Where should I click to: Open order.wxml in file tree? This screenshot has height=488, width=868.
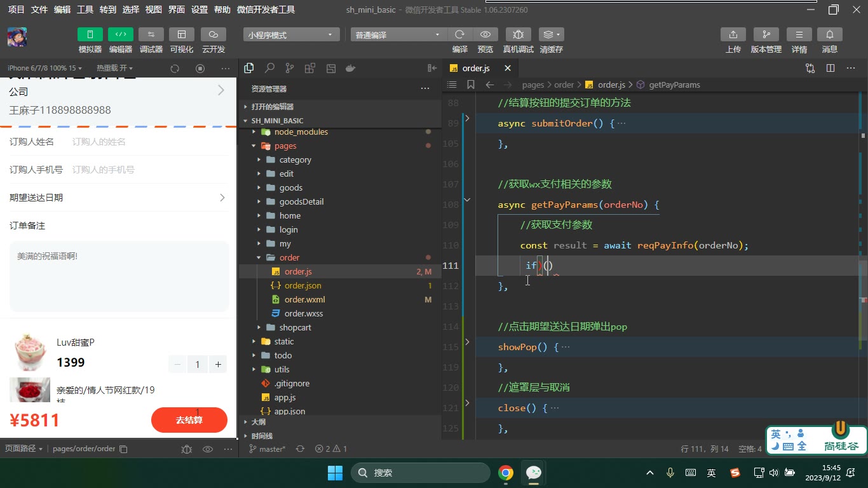pos(304,299)
